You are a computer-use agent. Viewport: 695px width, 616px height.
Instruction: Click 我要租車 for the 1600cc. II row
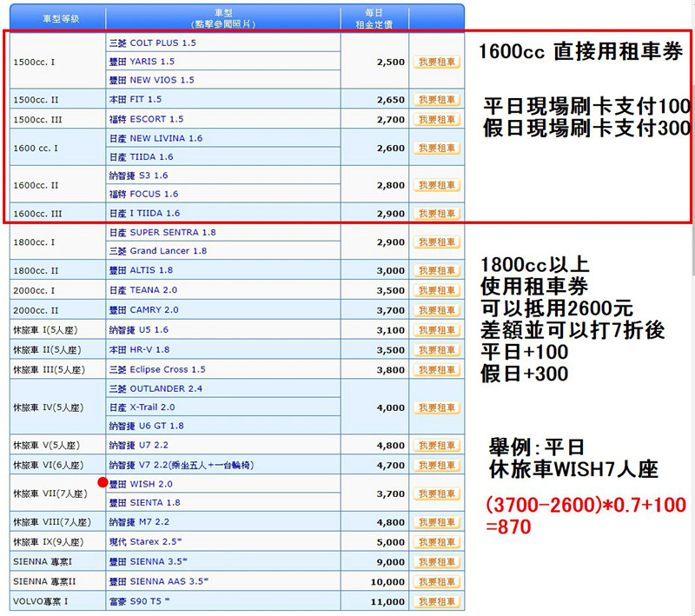437,185
